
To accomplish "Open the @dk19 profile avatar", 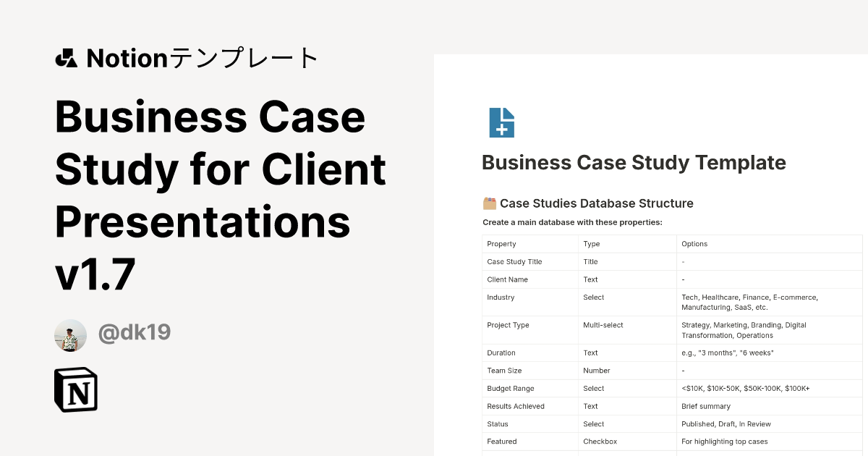I will [70, 334].
